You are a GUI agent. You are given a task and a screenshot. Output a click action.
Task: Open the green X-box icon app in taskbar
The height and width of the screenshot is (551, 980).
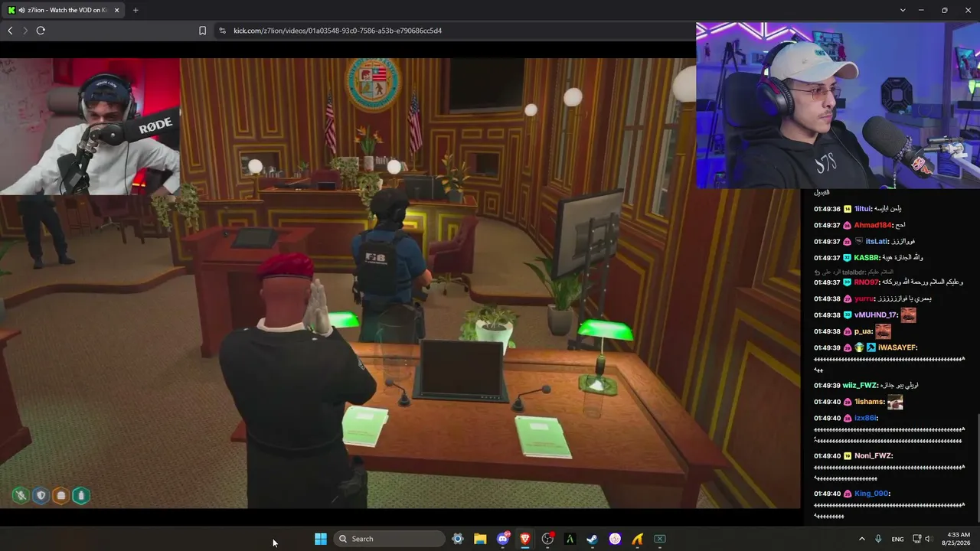[660, 539]
